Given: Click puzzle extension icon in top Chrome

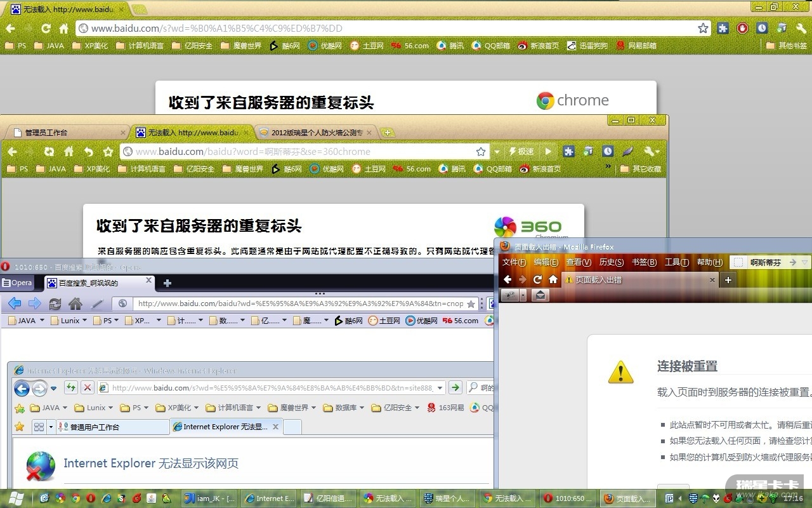Looking at the screenshot, I should click(723, 29).
